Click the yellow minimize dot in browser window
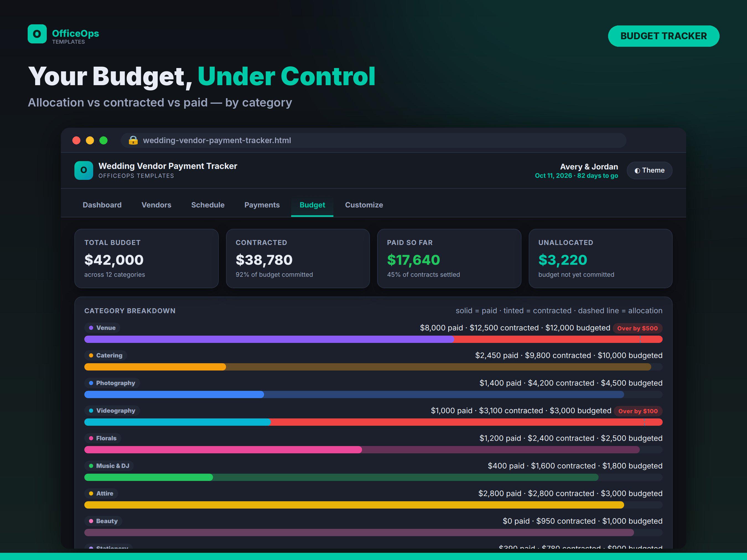 (x=90, y=140)
